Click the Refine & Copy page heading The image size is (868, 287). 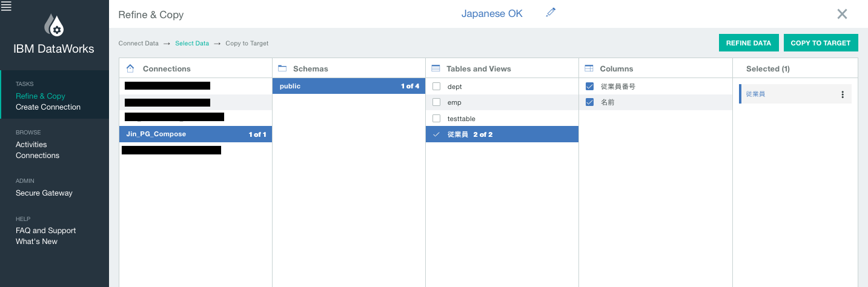click(x=151, y=15)
